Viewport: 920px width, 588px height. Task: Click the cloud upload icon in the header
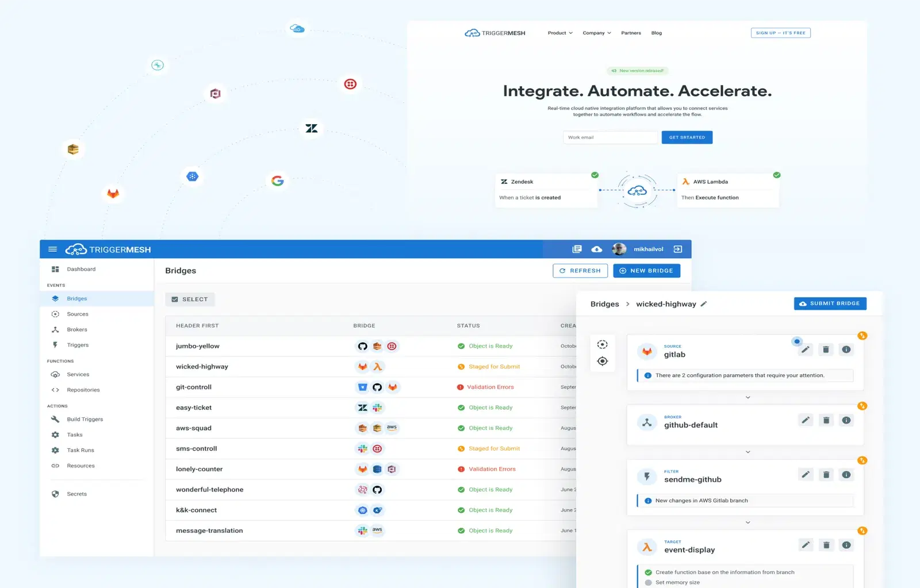point(597,249)
